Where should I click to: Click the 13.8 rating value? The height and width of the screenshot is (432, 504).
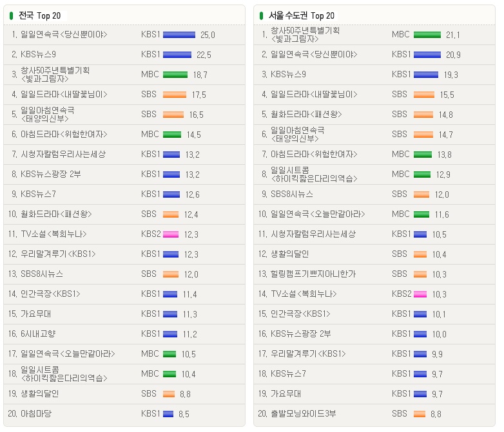click(444, 155)
